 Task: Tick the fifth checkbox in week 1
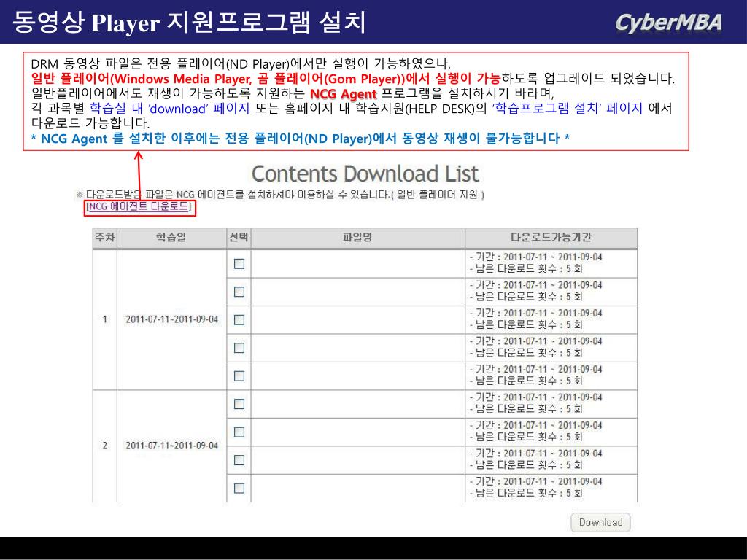(x=239, y=376)
